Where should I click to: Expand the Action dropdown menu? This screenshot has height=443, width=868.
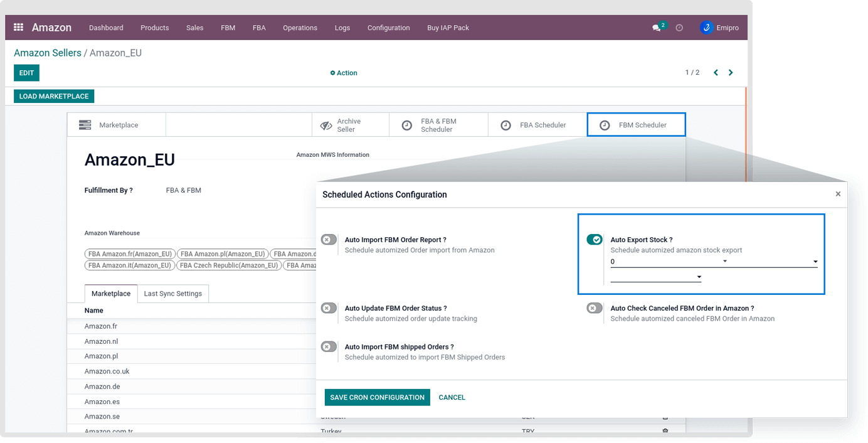point(344,73)
